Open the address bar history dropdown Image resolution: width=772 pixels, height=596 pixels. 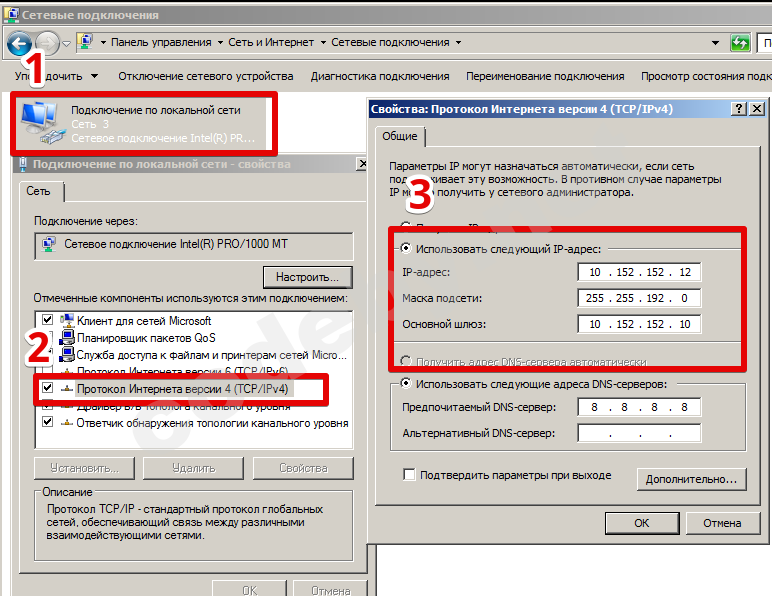coord(715,43)
